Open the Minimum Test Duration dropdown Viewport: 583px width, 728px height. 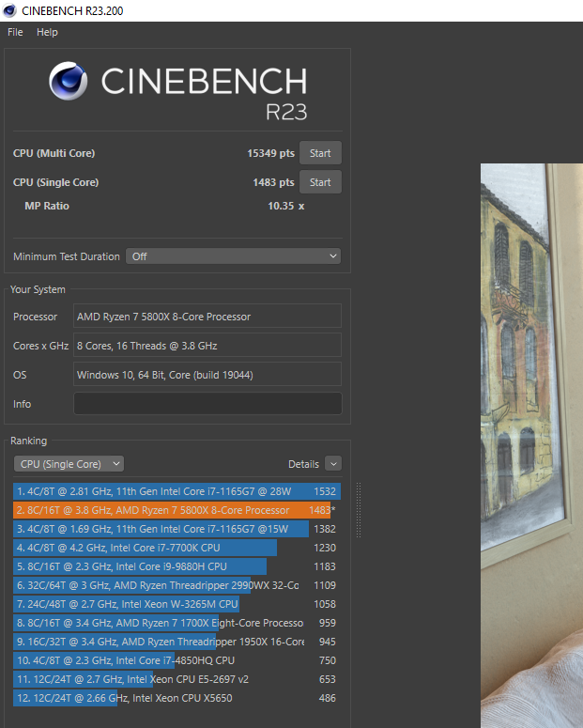[234, 256]
